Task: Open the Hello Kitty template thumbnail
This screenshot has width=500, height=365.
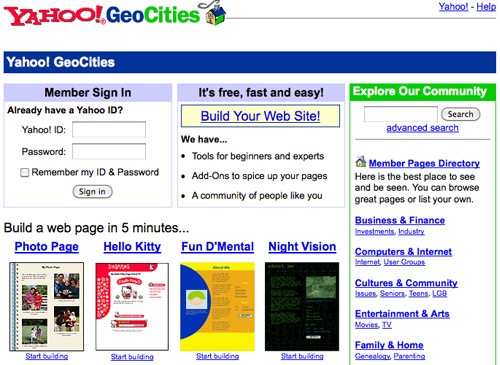Action: click(132, 307)
